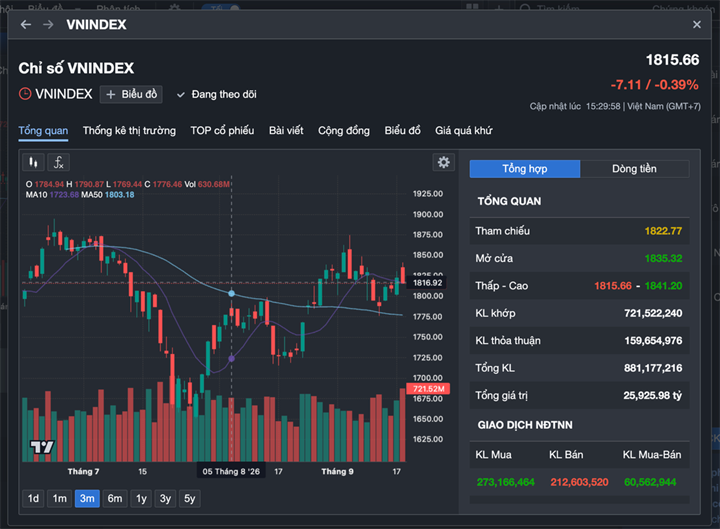This screenshot has height=529, width=720.
Task: Click the KL Mua-Bán value 60,562,944
Action: coord(650,482)
